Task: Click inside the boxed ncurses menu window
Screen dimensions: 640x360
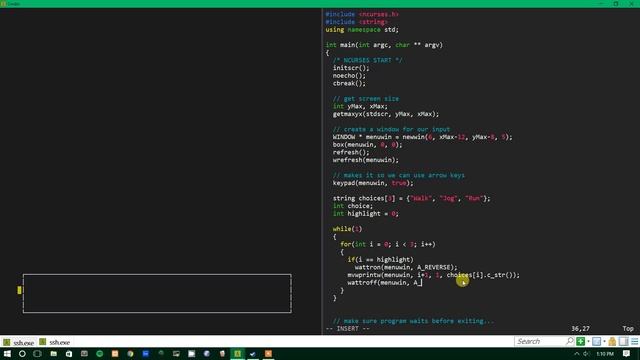Action: click(157, 293)
